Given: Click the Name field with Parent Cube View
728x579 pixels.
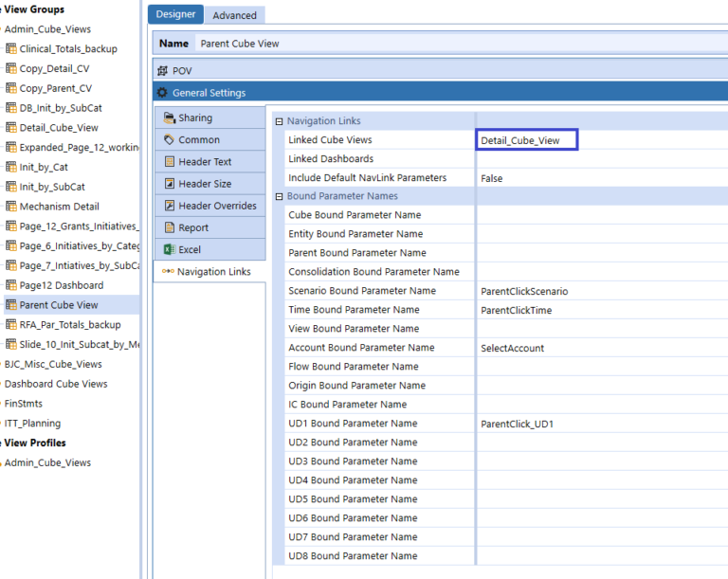Looking at the screenshot, I should 455,44.
